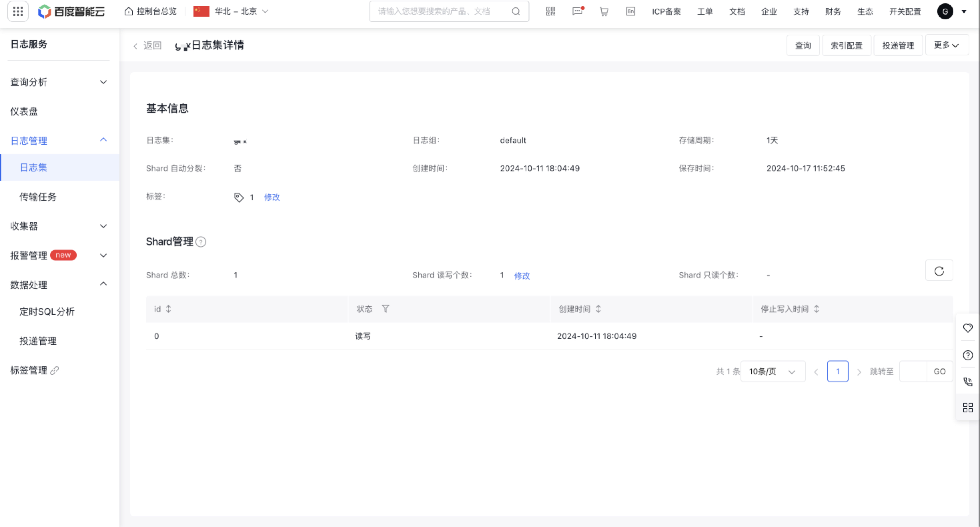Open 工单 in top navigation
The image size is (980, 527).
pos(705,11)
